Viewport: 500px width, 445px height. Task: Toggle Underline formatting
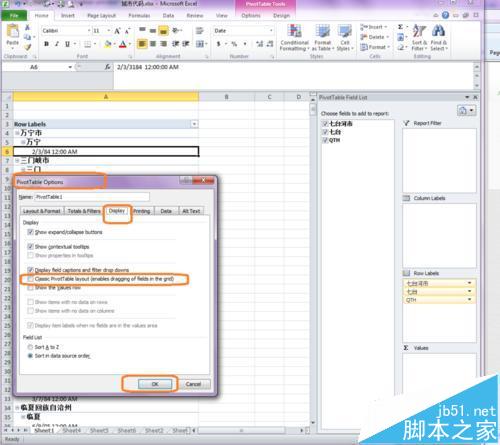pos(67,44)
